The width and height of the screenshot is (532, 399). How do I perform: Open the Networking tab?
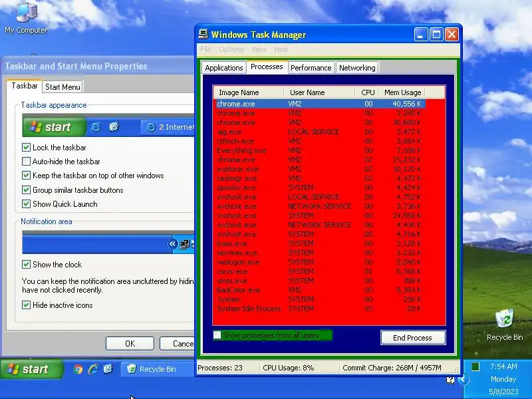(x=357, y=68)
